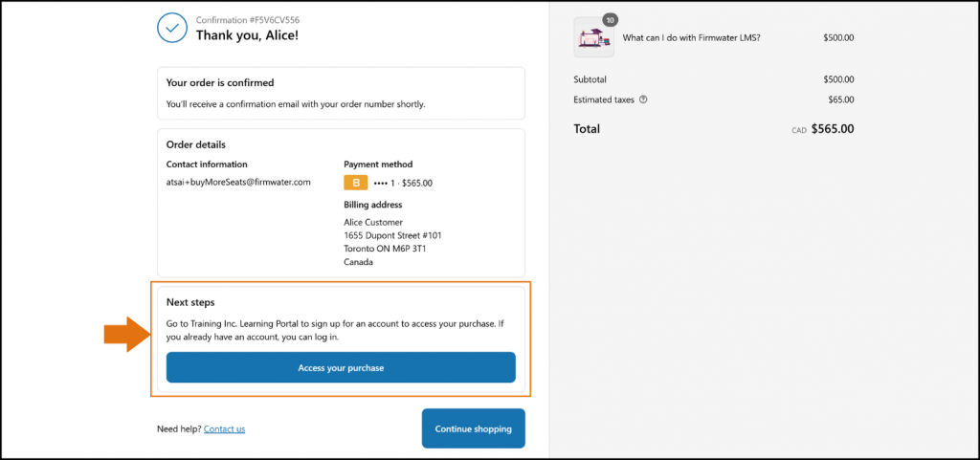Click the Total amount $565.00
The width and height of the screenshot is (980, 460).
[x=833, y=129]
